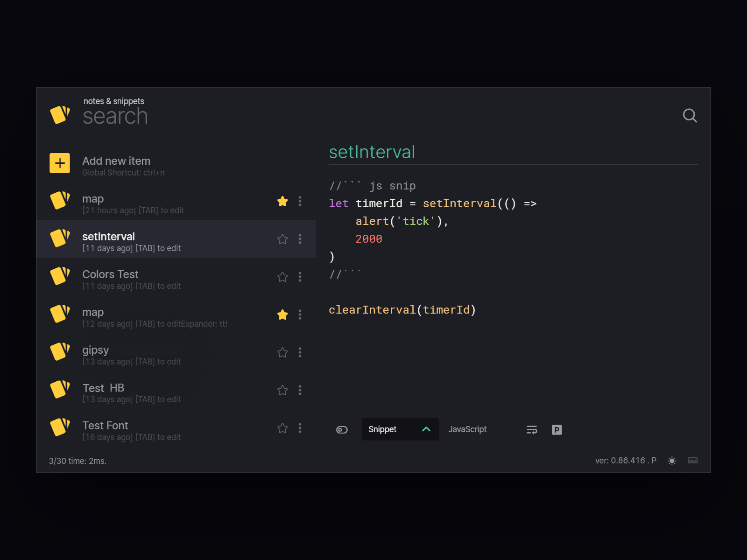
Task: Open search with the magnifier icon
Action: [x=690, y=115]
